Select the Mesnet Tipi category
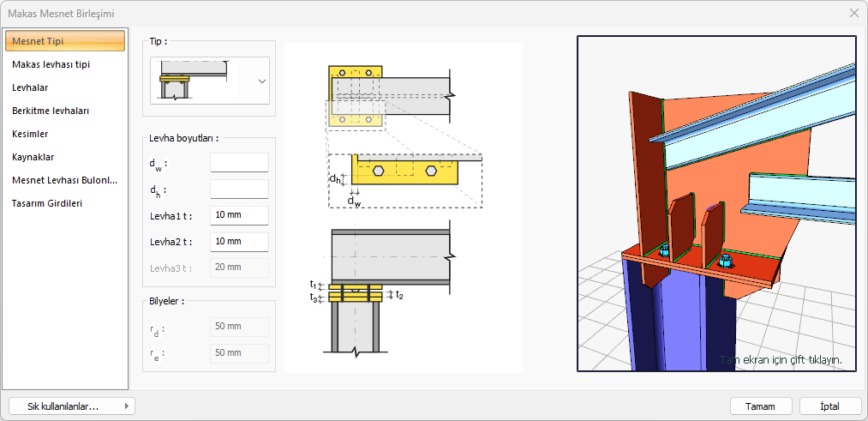Viewport: 868px width, 421px height. point(65,41)
